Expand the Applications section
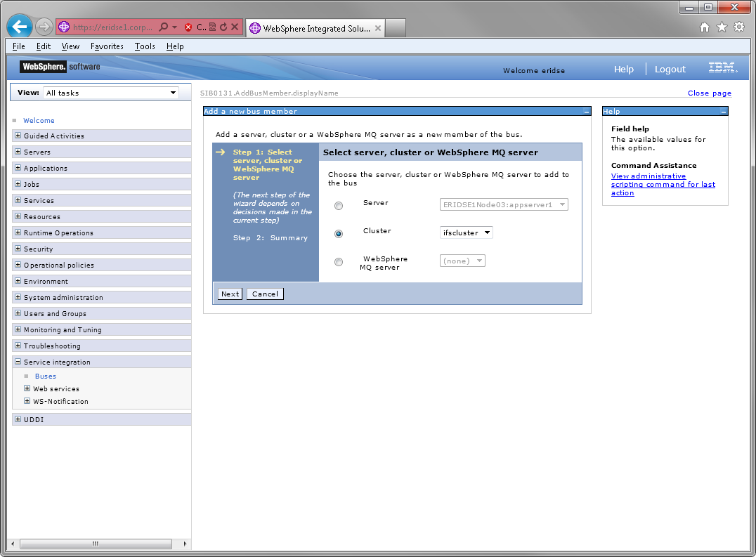The width and height of the screenshot is (756, 557). pos(18,168)
